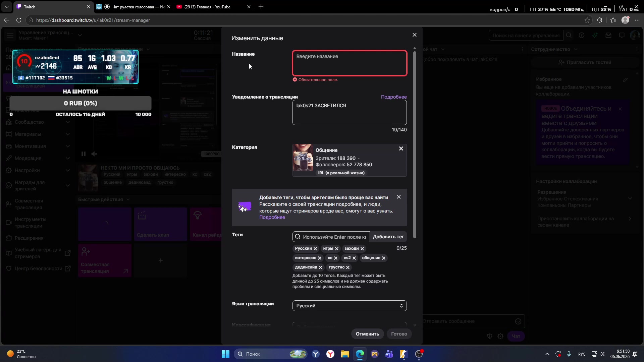This screenshot has height=362, width=644.
Task: Expand the Разрешения collaboration setting
Action: 630,198
